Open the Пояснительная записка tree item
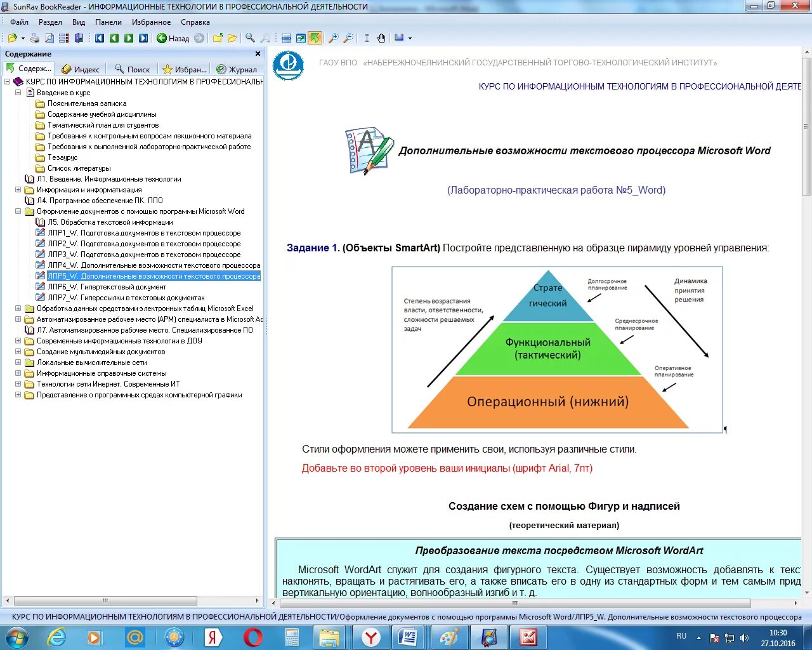 point(87,103)
